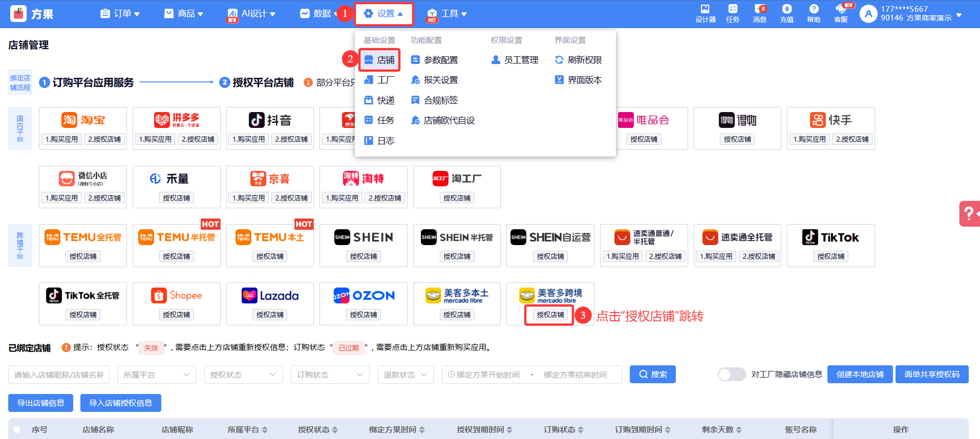The height and width of the screenshot is (439, 980).
Task: Click the 唯品会 platform logo
Action: [x=644, y=120]
